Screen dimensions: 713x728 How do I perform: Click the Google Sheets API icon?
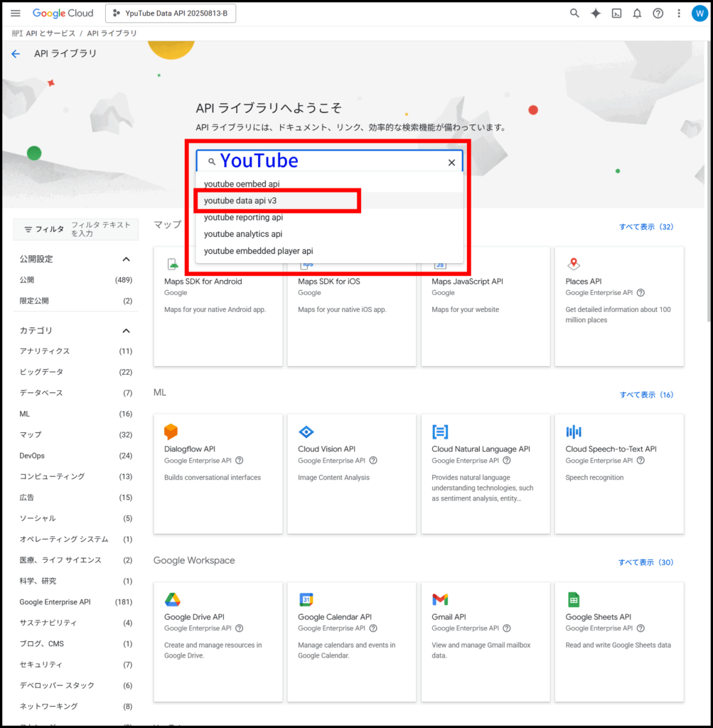coord(573,599)
